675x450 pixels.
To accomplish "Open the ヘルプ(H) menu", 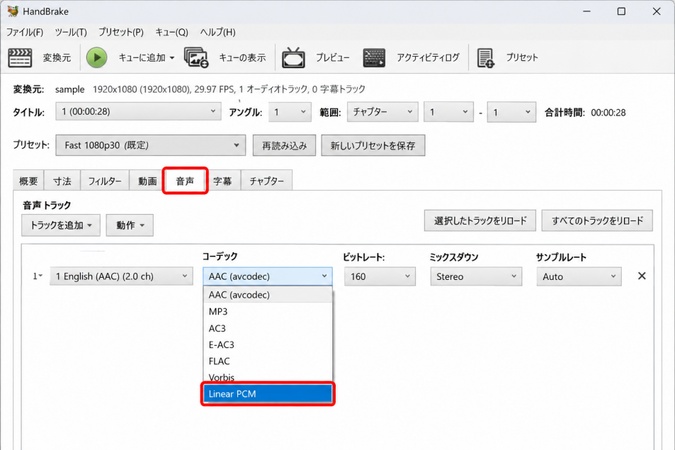I will 217,32.
